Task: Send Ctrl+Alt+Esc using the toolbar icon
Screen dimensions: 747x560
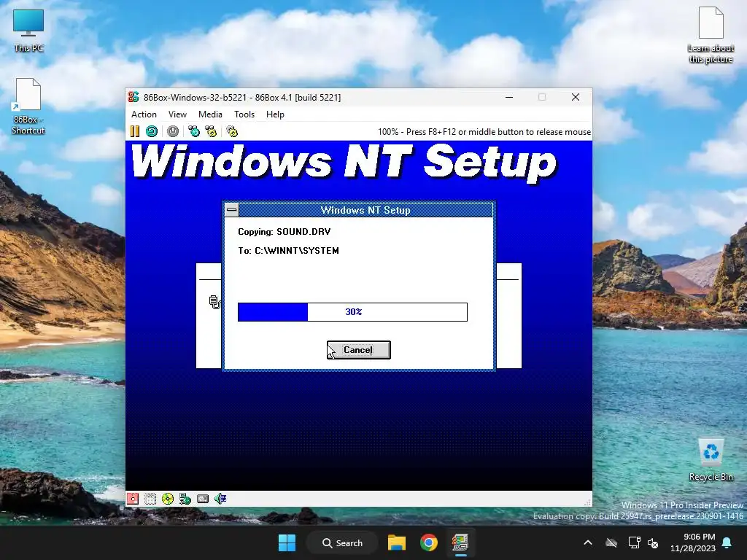Action: point(211,131)
